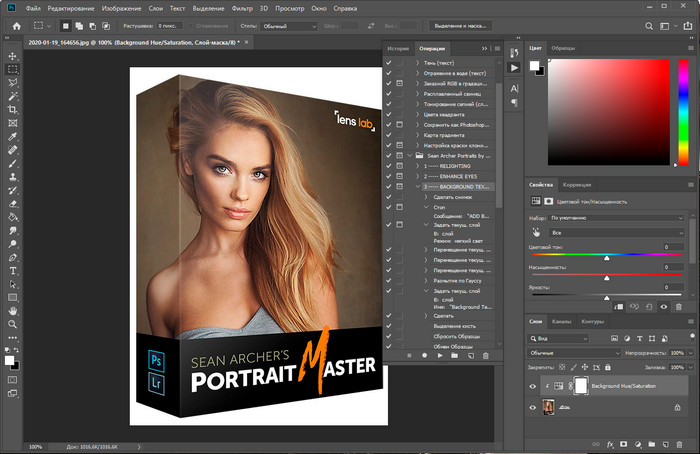Select the Eyedropper tool
Image resolution: width=700 pixels, height=454 pixels.
(13, 136)
